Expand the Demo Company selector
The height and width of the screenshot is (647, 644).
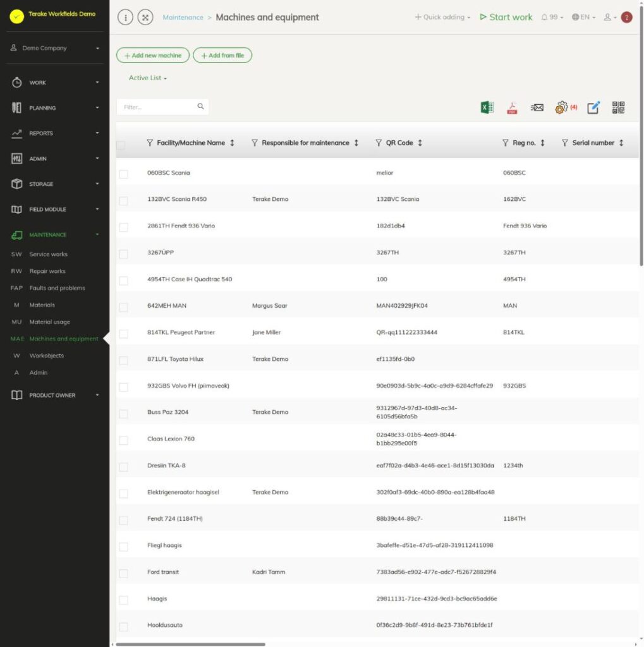(x=54, y=48)
